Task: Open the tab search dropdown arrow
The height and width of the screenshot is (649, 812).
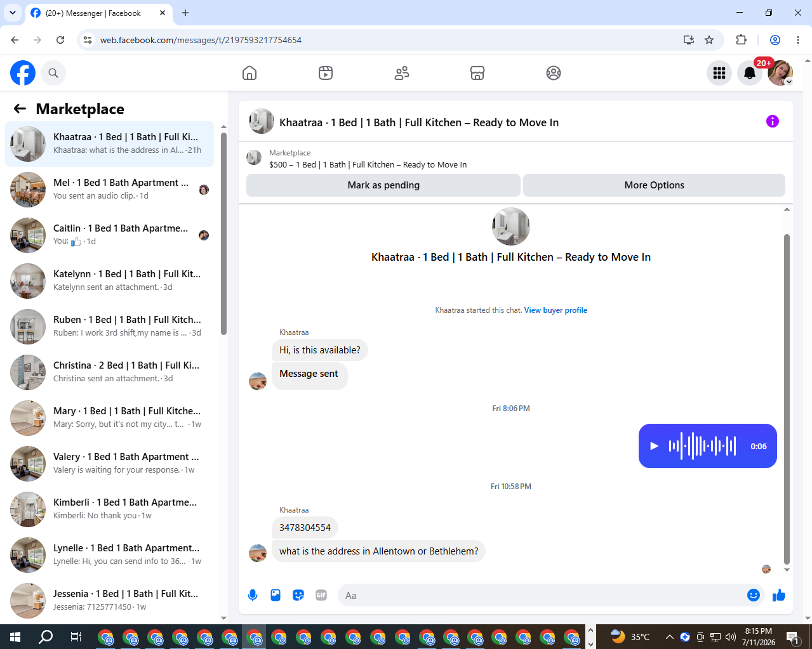Action: point(12,13)
